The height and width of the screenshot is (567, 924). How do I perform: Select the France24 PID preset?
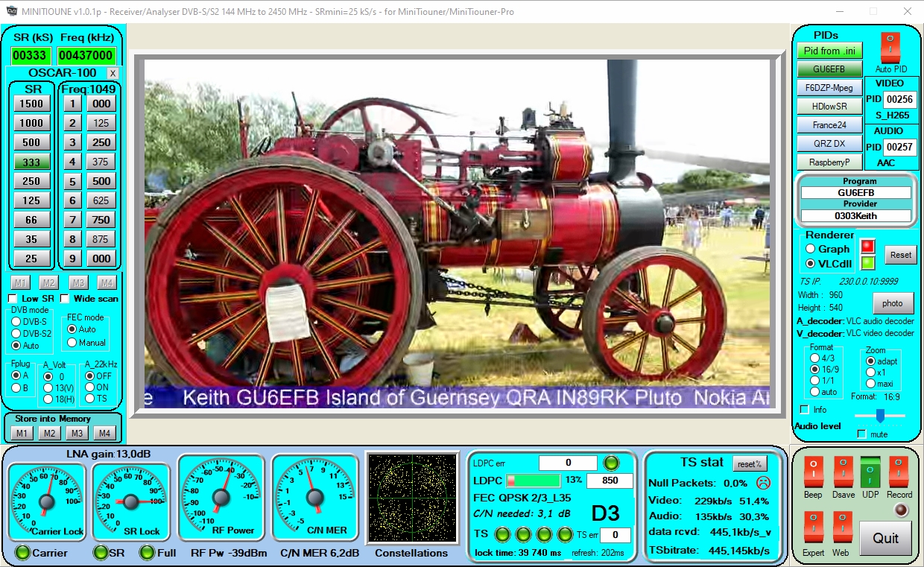pos(829,125)
